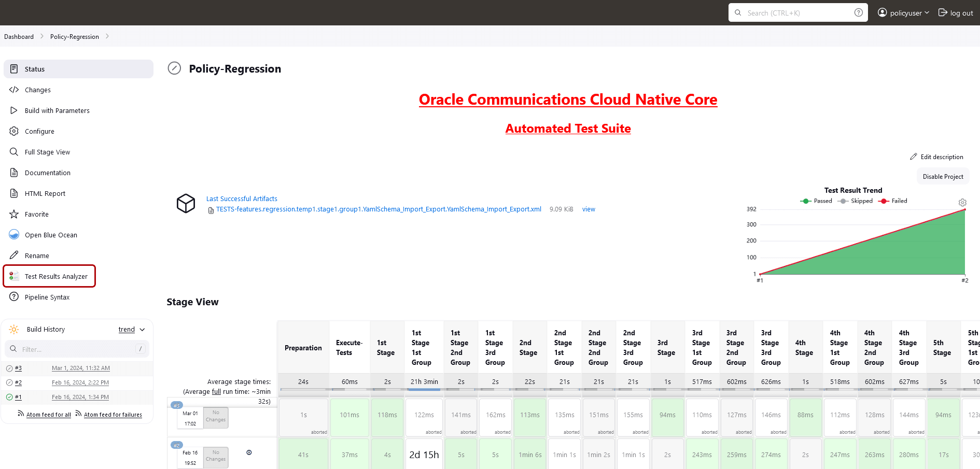Screen dimensions: 980x469
Task: Click the file icon beside the TESTS-features xml artifact
Action: pyautogui.click(x=211, y=210)
